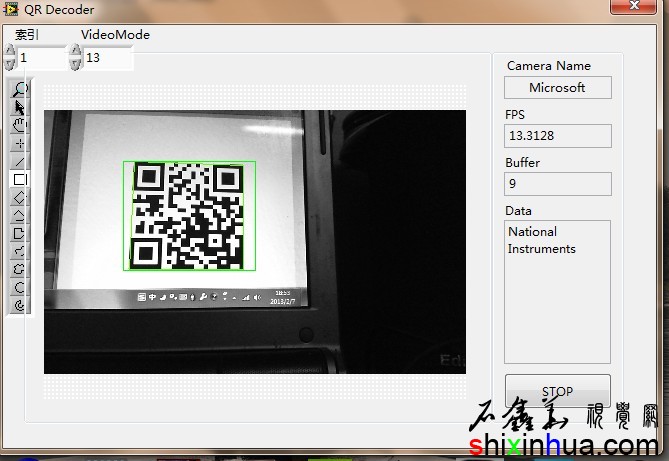Select the Zoom magnifier tool

(x=19, y=89)
